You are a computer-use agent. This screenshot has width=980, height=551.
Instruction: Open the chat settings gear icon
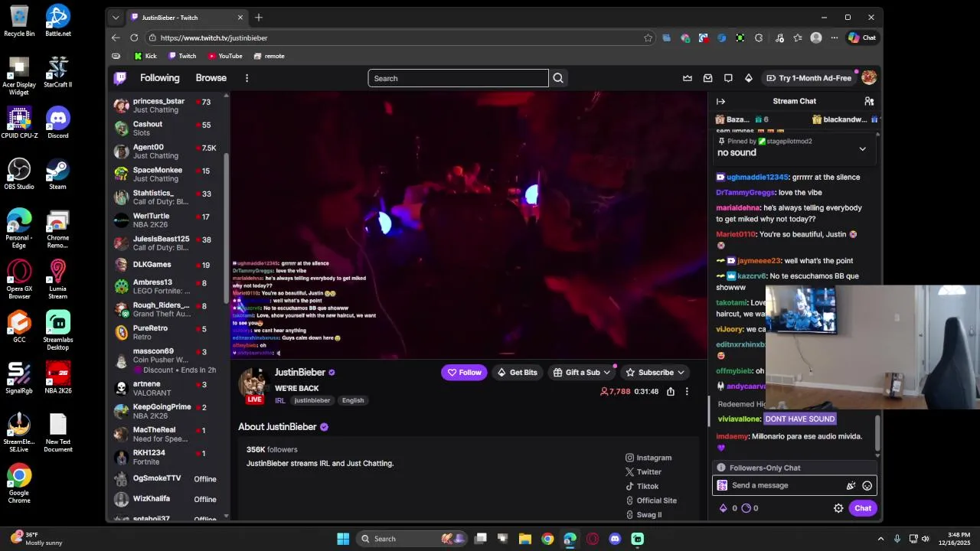838,508
